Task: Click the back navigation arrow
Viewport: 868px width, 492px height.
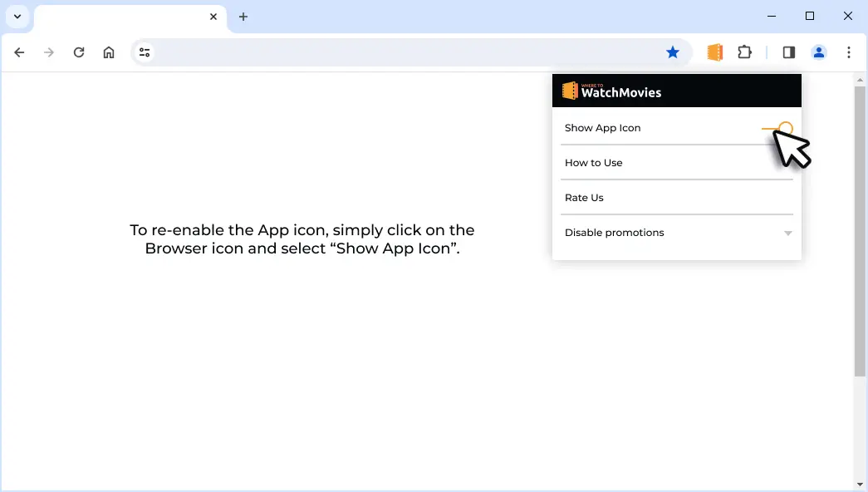Action: click(x=19, y=52)
